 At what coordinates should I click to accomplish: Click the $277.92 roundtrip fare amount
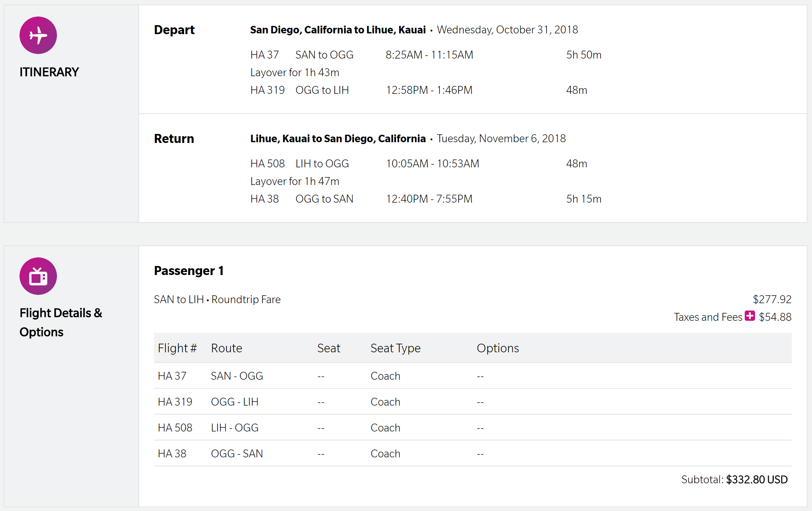772,299
